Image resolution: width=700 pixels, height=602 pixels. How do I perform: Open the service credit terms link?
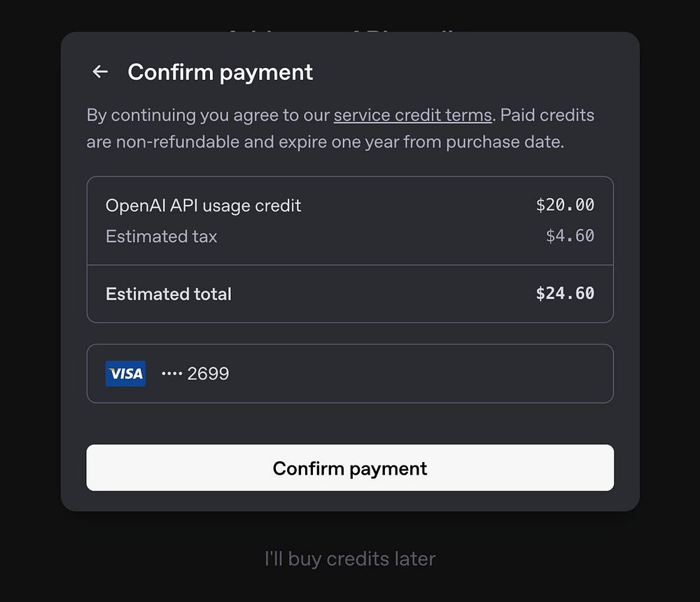pos(412,115)
